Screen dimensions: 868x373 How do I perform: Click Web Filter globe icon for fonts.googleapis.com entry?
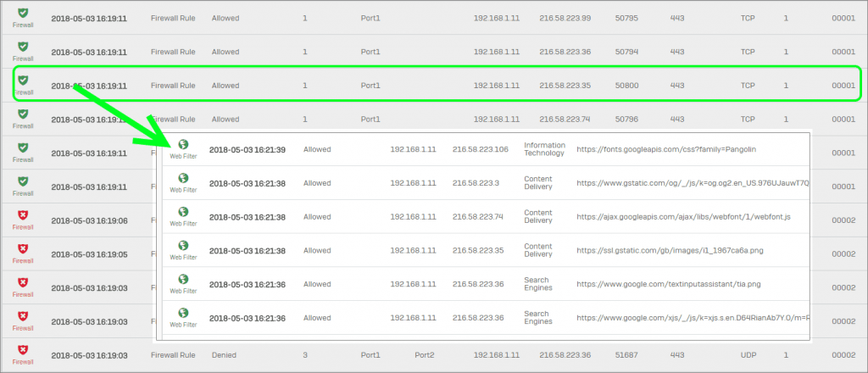pyautogui.click(x=183, y=144)
